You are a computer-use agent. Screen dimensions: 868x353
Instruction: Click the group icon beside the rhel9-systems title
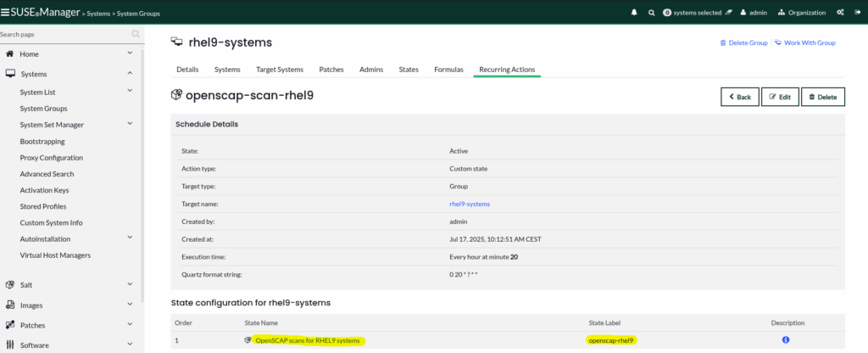pyautogui.click(x=177, y=42)
